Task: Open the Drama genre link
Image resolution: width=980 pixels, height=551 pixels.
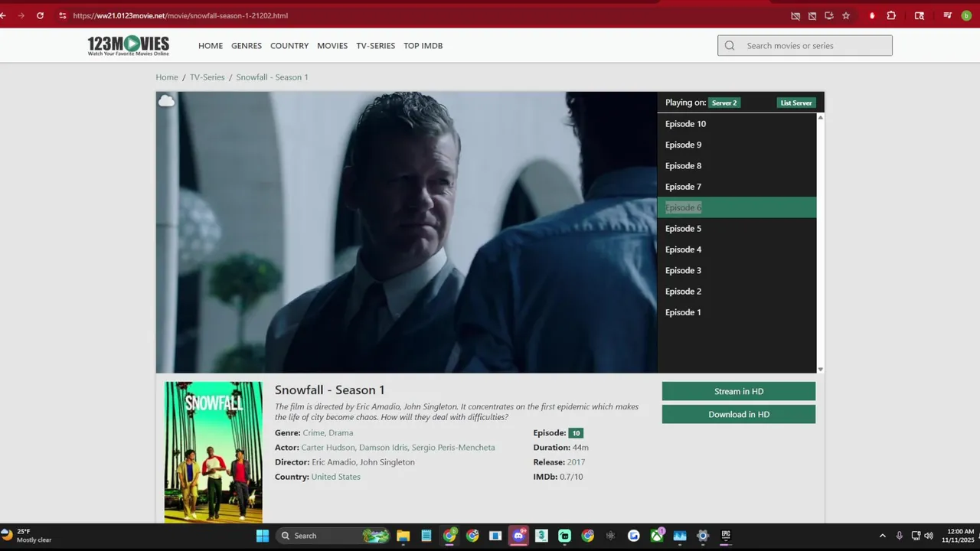Action: coord(341,433)
